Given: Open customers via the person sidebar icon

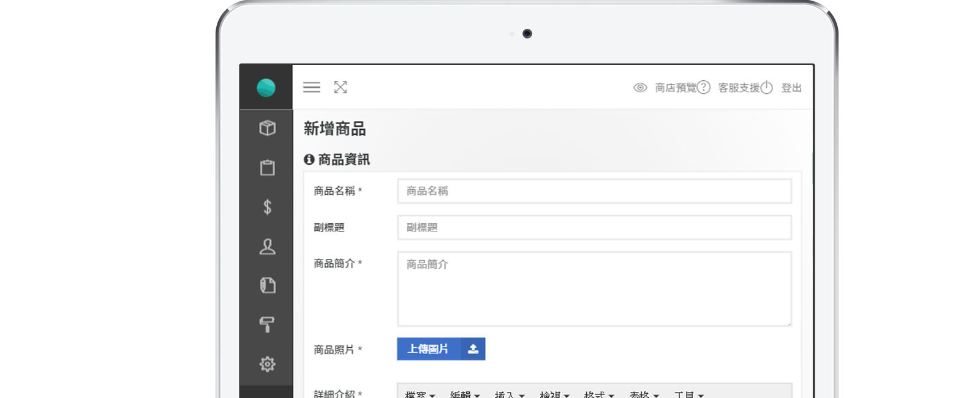Looking at the screenshot, I should click(x=267, y=246).
